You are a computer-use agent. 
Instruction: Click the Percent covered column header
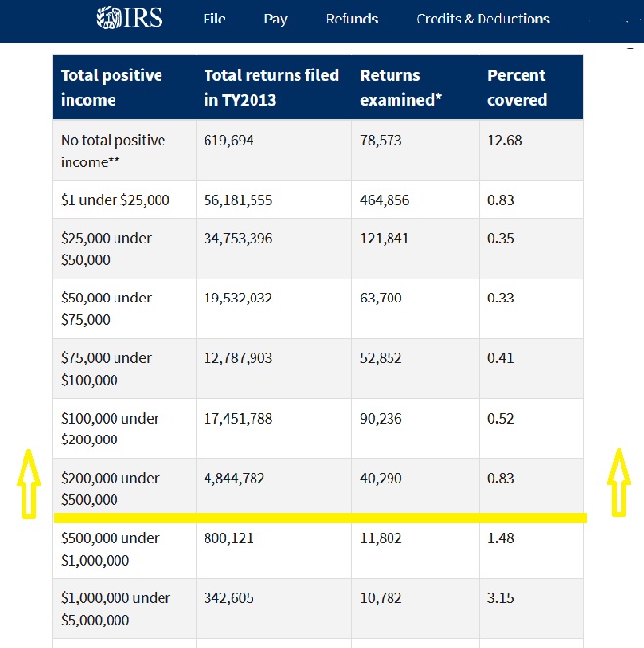click(x=517, y=87)
